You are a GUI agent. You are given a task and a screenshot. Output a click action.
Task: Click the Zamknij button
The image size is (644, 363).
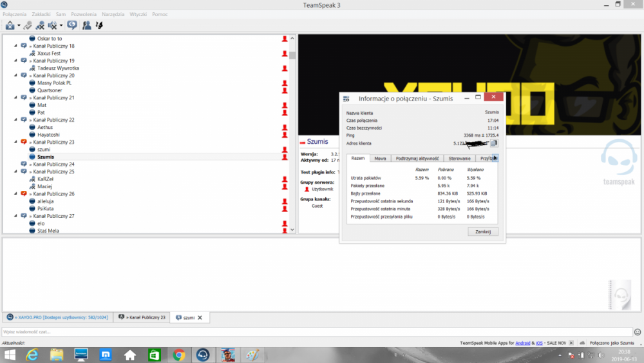[x=483, y=232]
